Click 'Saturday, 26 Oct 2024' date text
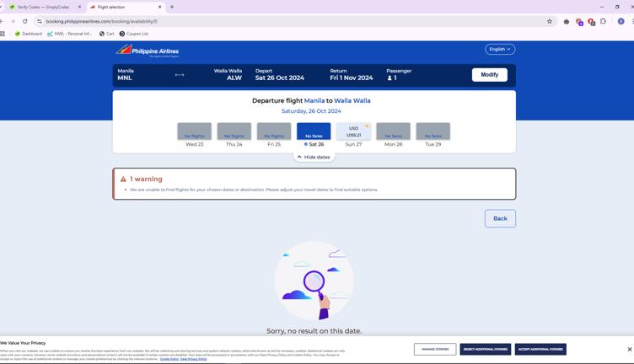The image size is (634, 364). pyautogui.click(x=311, y=111)
